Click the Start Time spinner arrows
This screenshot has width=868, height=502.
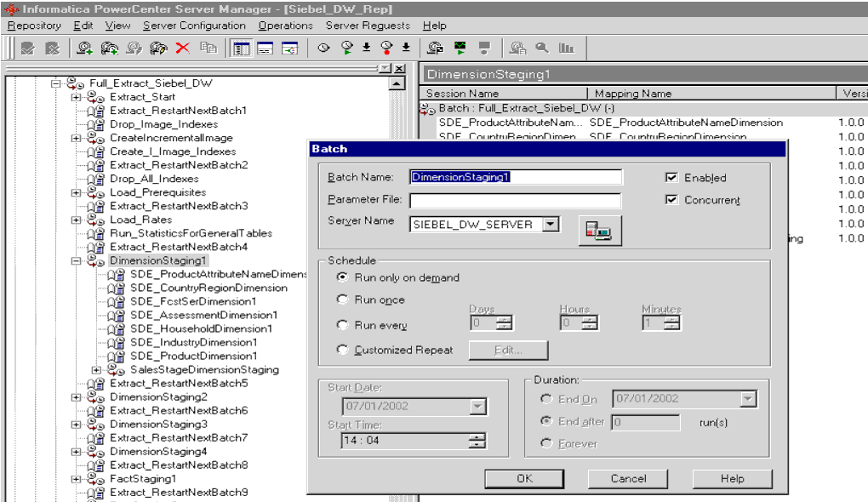(x=477, y=441)
